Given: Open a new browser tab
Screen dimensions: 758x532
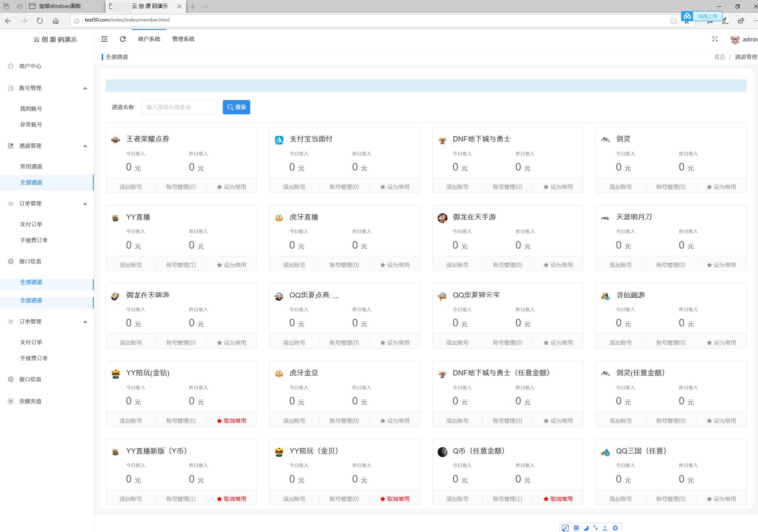Looking at the screenshot, I should [192, 6].
